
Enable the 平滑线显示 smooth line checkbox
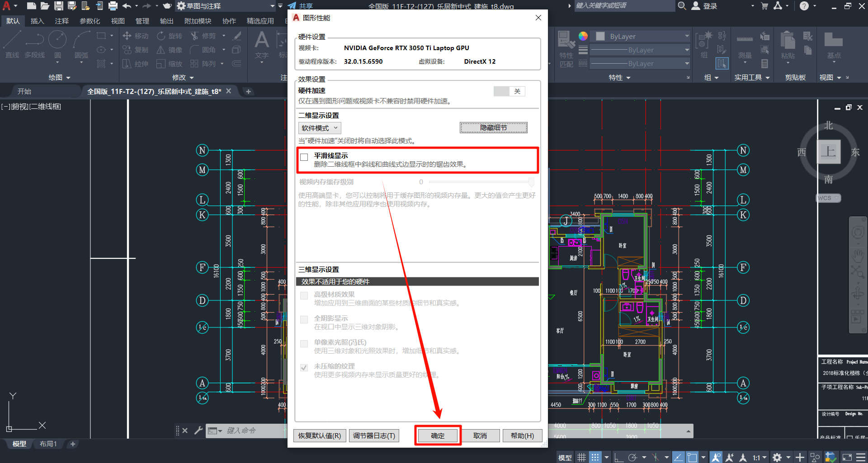pyautogui.click(x=304, y=157)
